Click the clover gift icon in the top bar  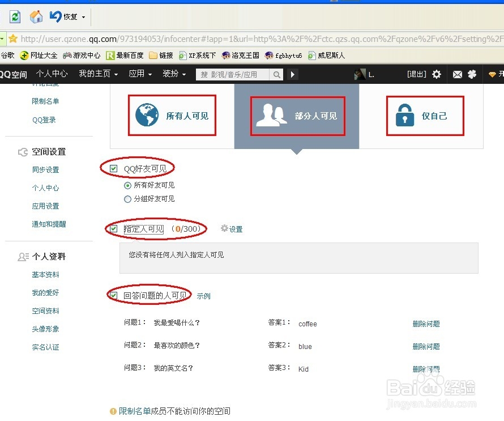(x=472, y=74)
